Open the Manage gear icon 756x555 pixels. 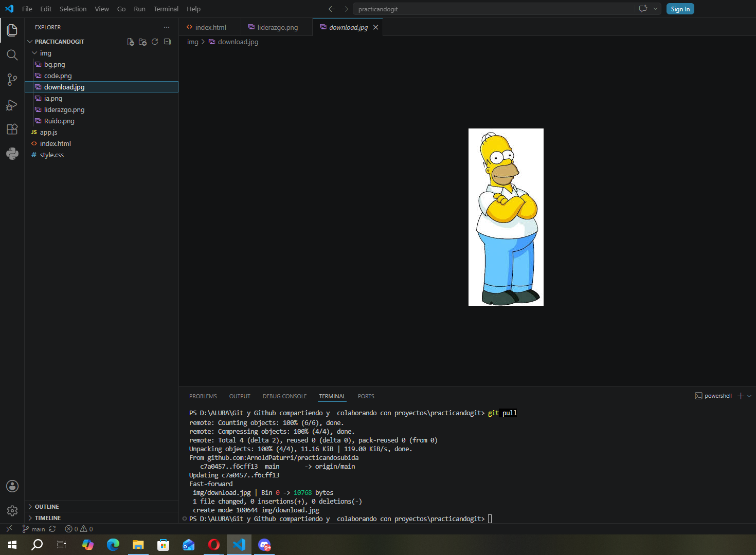click(x=12, y=511)
